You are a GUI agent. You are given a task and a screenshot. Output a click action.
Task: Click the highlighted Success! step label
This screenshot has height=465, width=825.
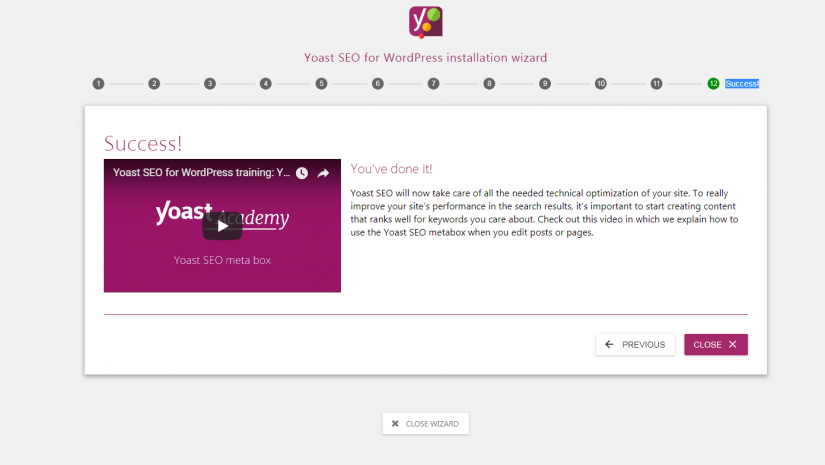click(742, 84)
